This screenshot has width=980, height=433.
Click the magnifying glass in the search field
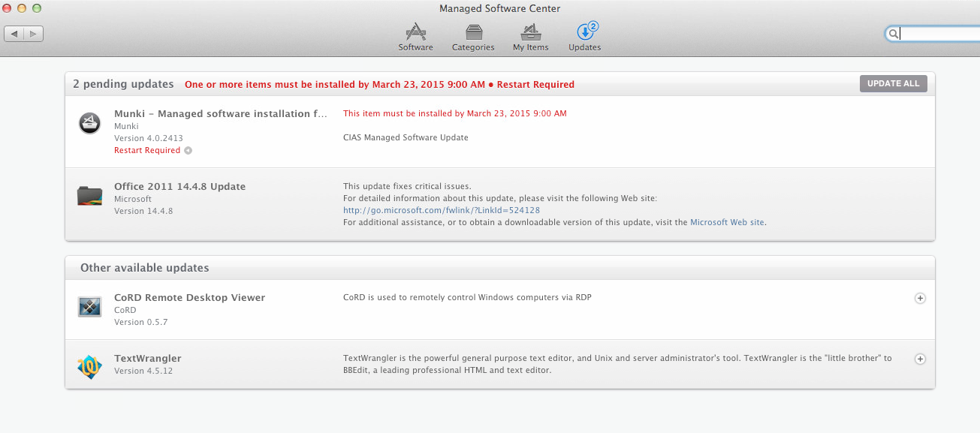click(894, 34)
